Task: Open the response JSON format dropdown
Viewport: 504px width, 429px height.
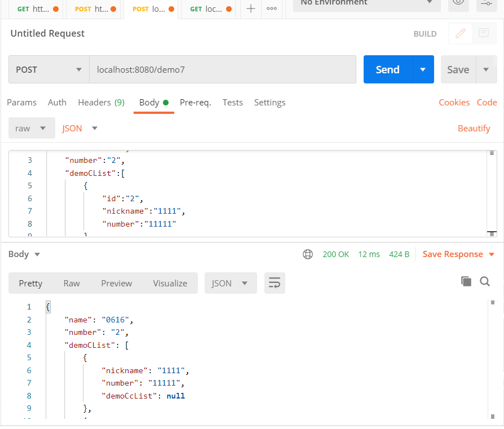Action: pyautogui.click(x=231, y=283)
